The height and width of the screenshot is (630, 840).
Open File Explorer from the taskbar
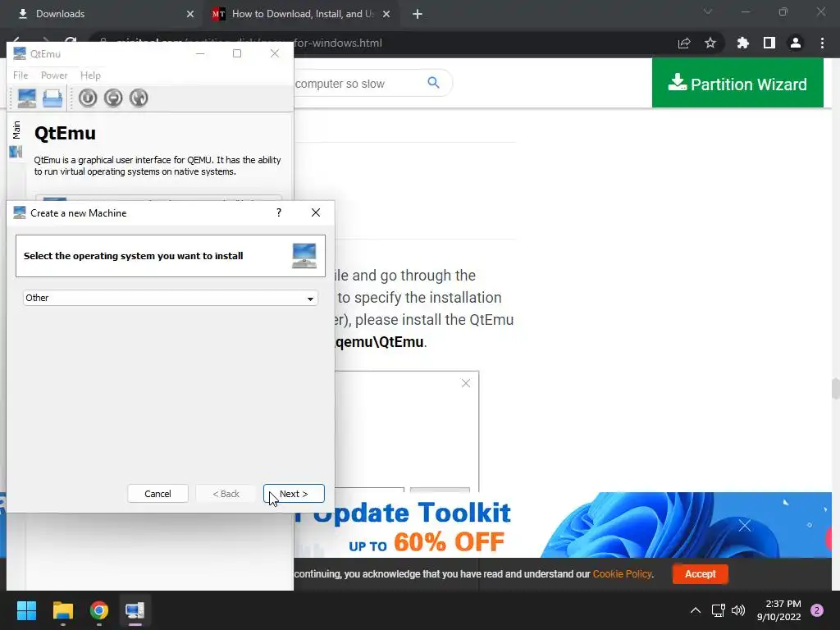click(62, 610)
